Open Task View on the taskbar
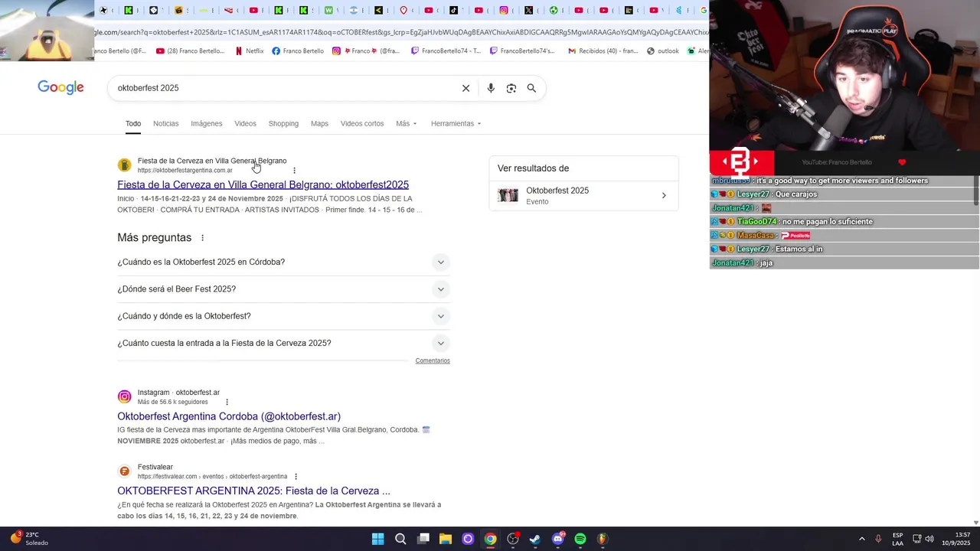This screenshot has width=980, height=551. [x=423, y=539]
